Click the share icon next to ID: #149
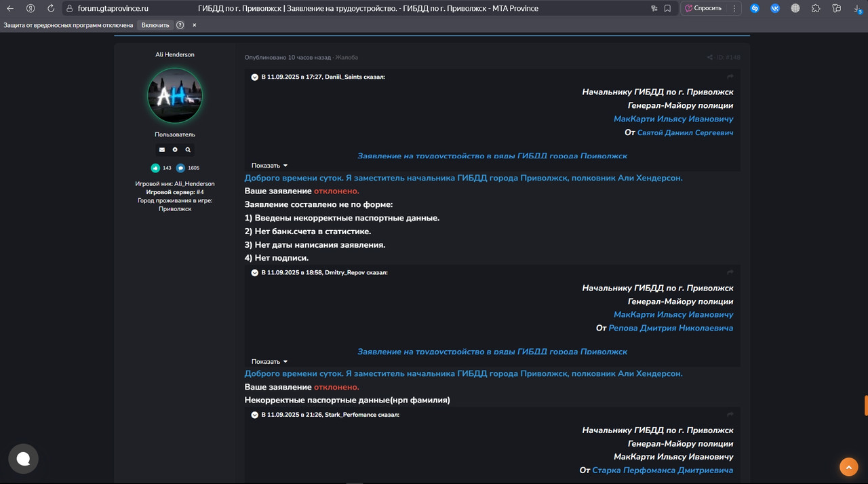Image resolution: width=868 pixels, height=484 pixels. point(710,58)
